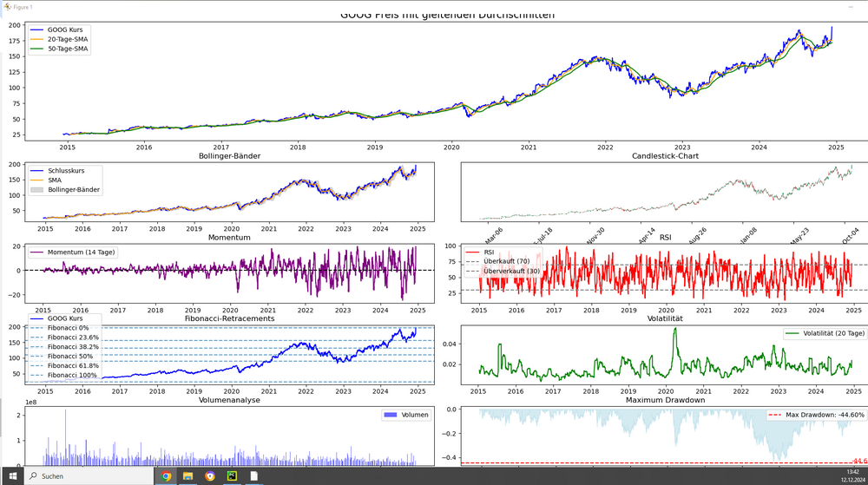
Task: Click the GOOG Kurs legend entry in the top chart
Action: coord(56,29)
